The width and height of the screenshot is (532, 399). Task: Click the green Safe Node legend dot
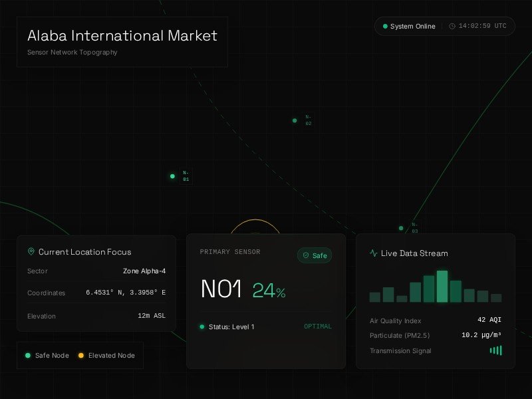click(27, 355)
